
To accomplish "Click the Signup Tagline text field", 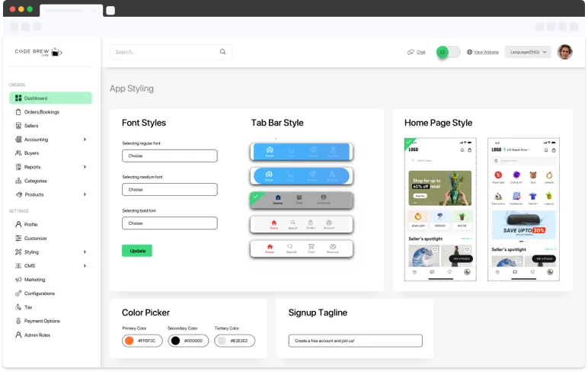I will point(355,341).
